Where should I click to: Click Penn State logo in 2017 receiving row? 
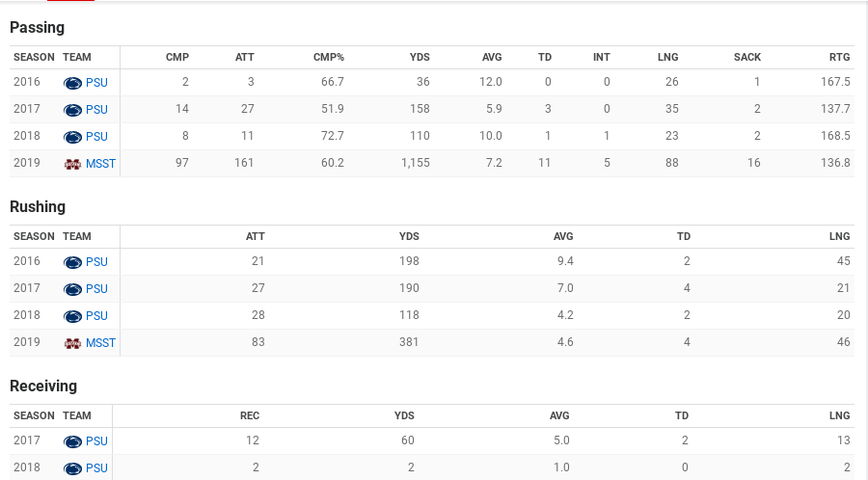[72, 441]
